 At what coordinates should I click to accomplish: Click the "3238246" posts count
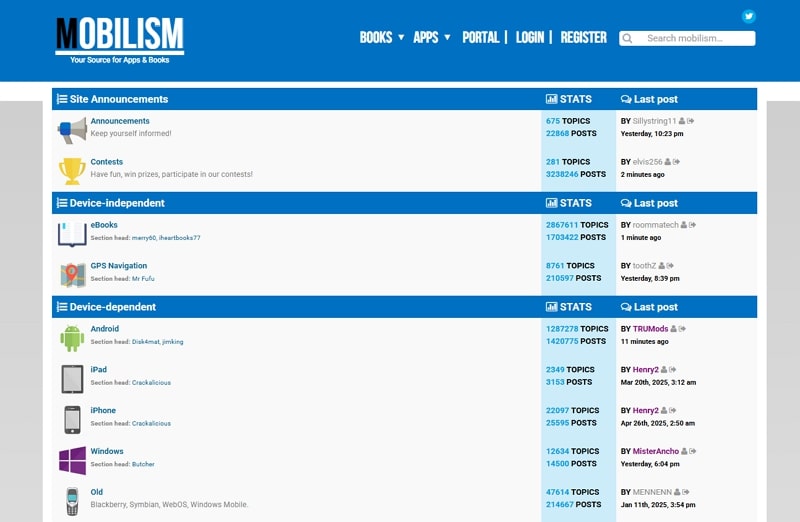coord(562,174)
